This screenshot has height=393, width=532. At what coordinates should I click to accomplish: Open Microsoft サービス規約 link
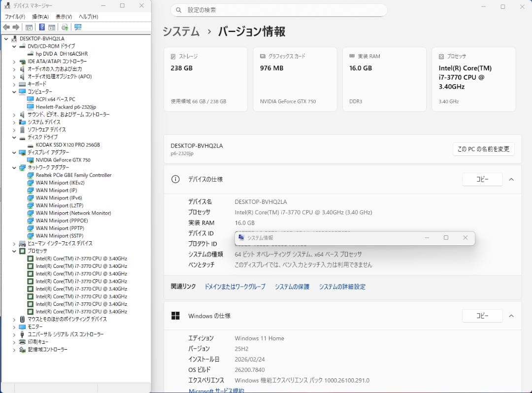tap(216, 390)
